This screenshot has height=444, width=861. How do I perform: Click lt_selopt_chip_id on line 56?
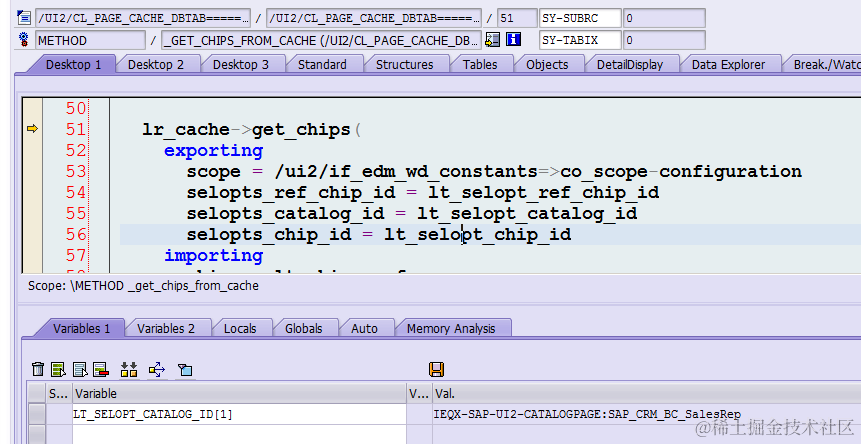tap(478, 234)
